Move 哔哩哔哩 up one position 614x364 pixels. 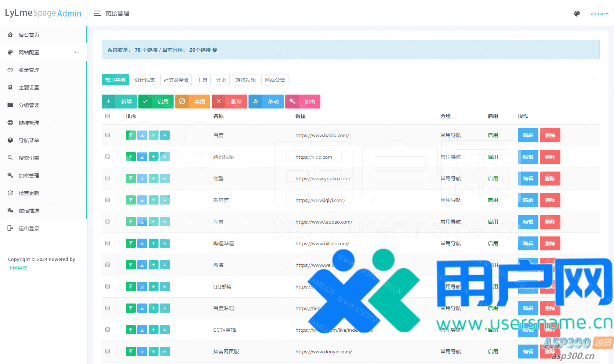click(x=153, y=243)
